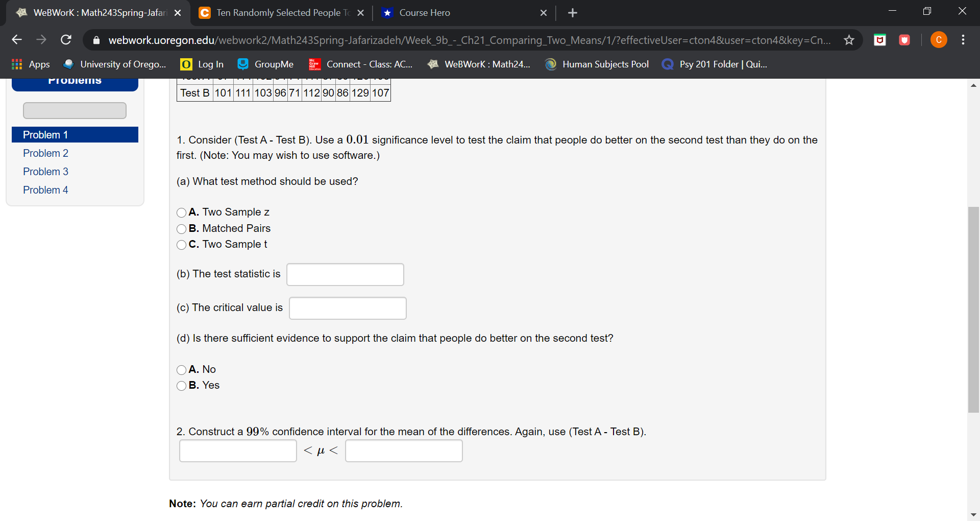
Task: Open Psy 201 Folder bookmark
Action: point(714,64)
